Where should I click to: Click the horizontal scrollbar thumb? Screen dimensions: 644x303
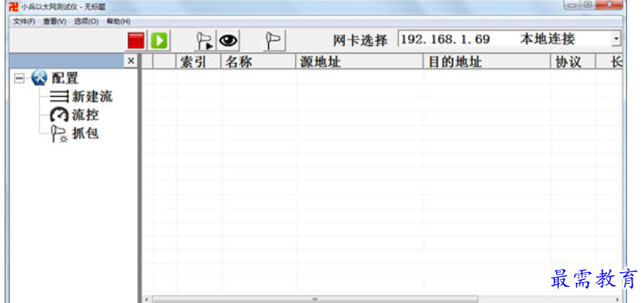coord(315,299)
